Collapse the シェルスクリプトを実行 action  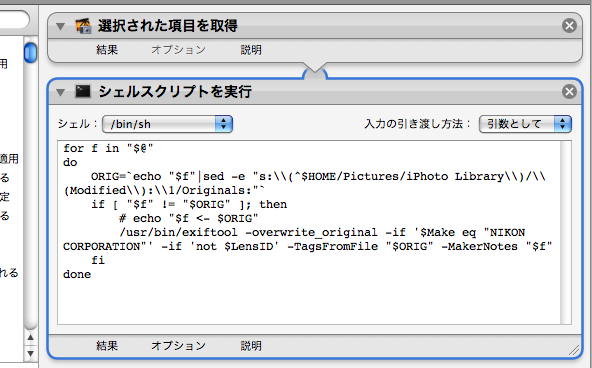60,92
